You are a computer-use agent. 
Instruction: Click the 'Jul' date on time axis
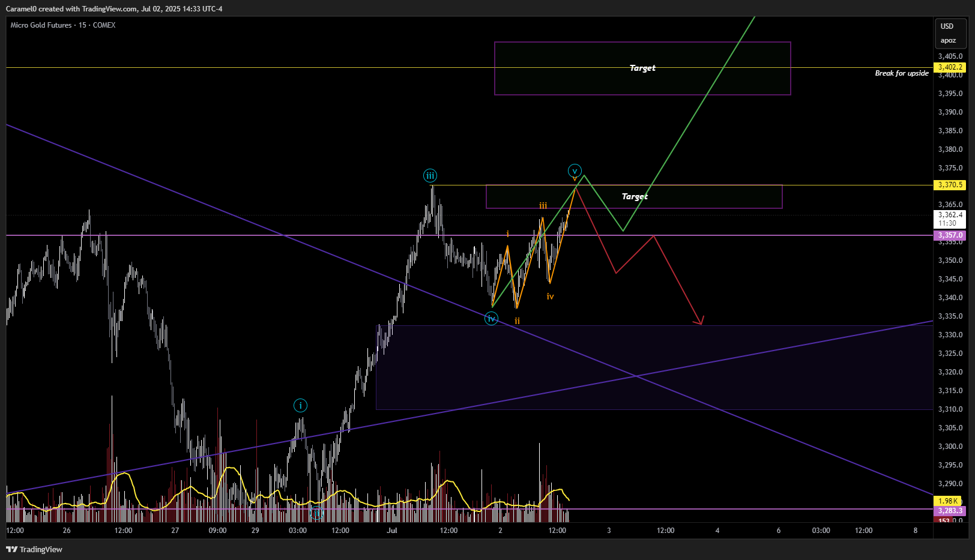392,531
